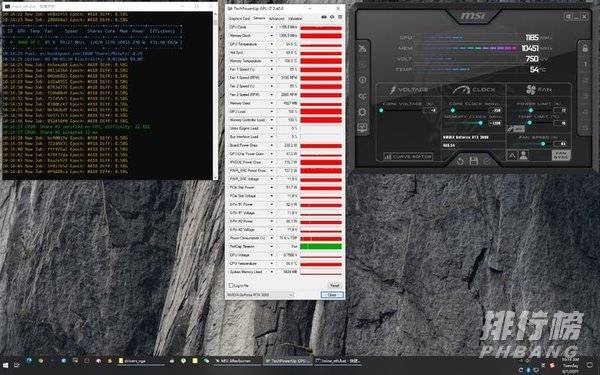Image resolution: width=600 pixels, height=375 pixels.
Task: Click the green PerfCap Reason graph bar
Action: (321, 246)
